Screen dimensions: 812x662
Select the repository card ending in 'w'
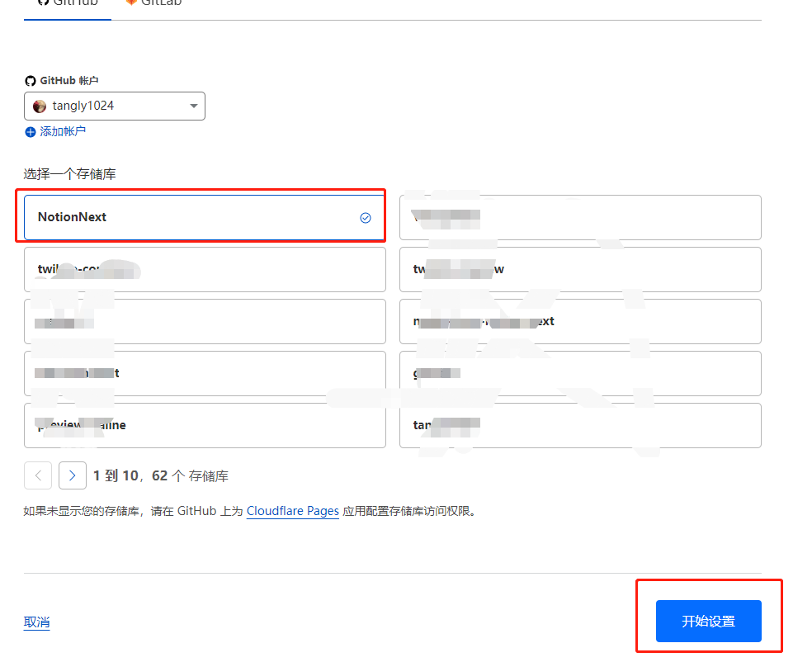click(x=580, y=269)
